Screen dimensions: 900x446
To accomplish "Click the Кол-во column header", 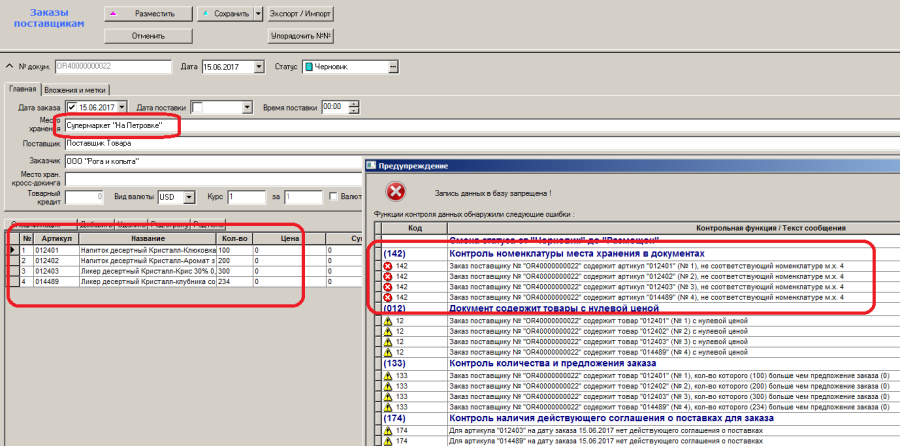I will 234,238.
